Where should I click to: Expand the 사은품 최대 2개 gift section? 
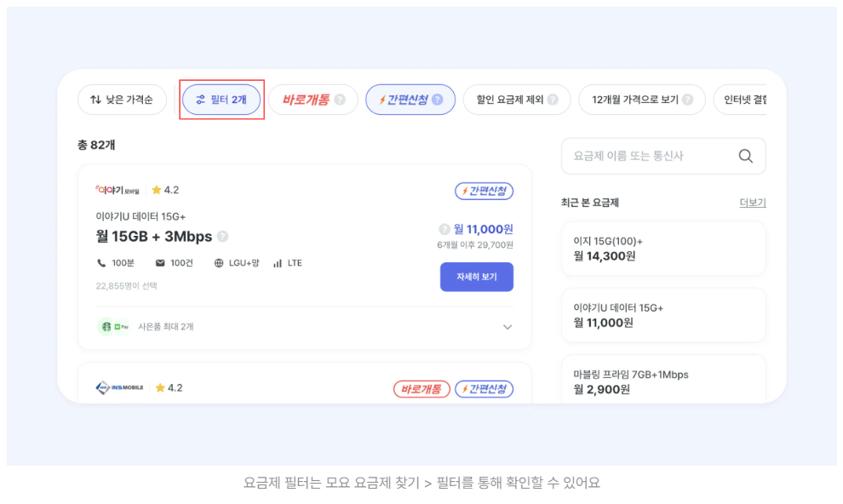tap(507, 326)
